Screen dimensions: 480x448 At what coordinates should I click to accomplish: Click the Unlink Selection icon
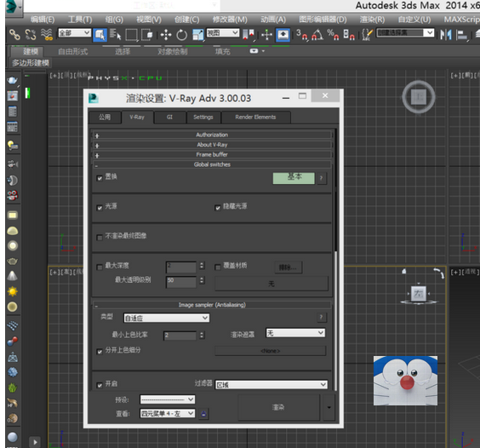click(x=31, y=34)
